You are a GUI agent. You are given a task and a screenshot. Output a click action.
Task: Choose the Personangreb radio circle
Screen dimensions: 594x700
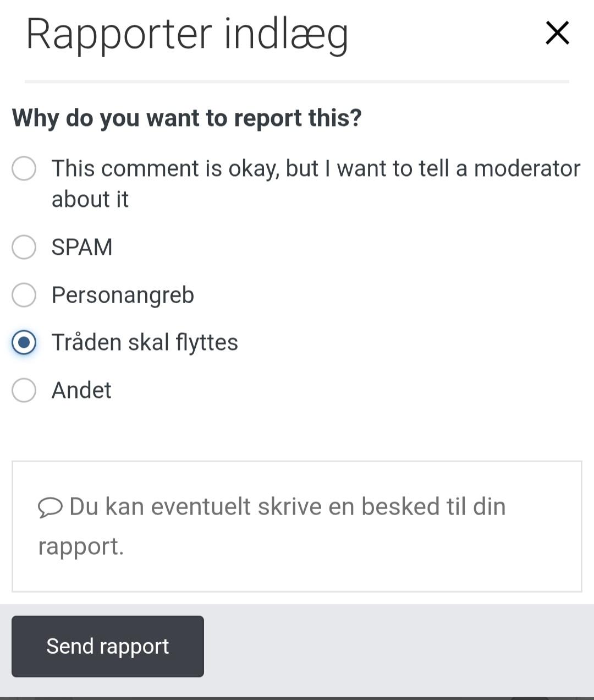[24, 295]
